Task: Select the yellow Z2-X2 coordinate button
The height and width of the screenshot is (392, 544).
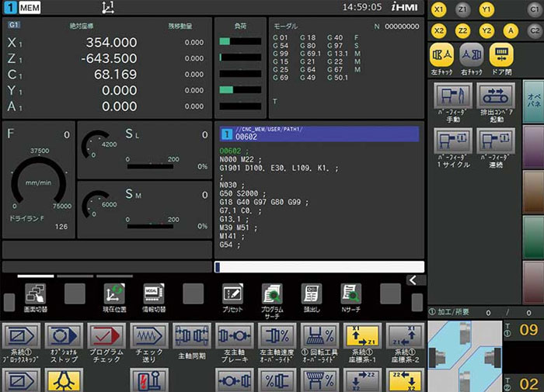Action: [x=405, y=380]
